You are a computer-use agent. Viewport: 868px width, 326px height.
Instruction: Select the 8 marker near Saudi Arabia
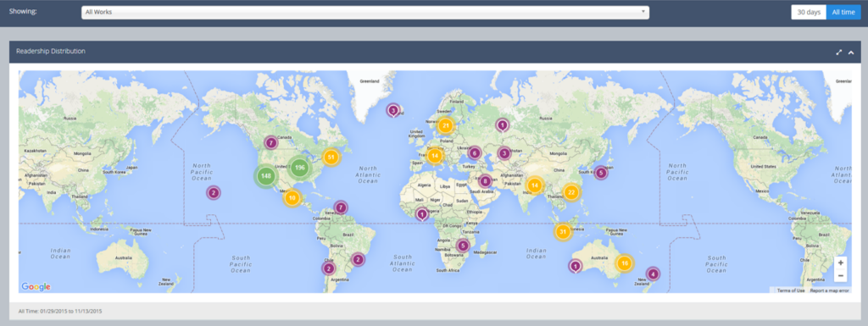pyautogui.click(x=485, y=180)
